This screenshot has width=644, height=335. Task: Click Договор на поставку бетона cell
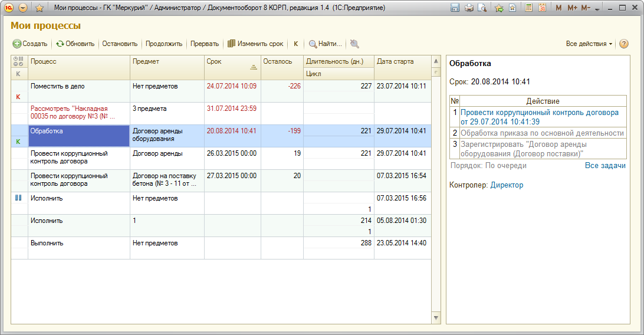tap(167, 180)
